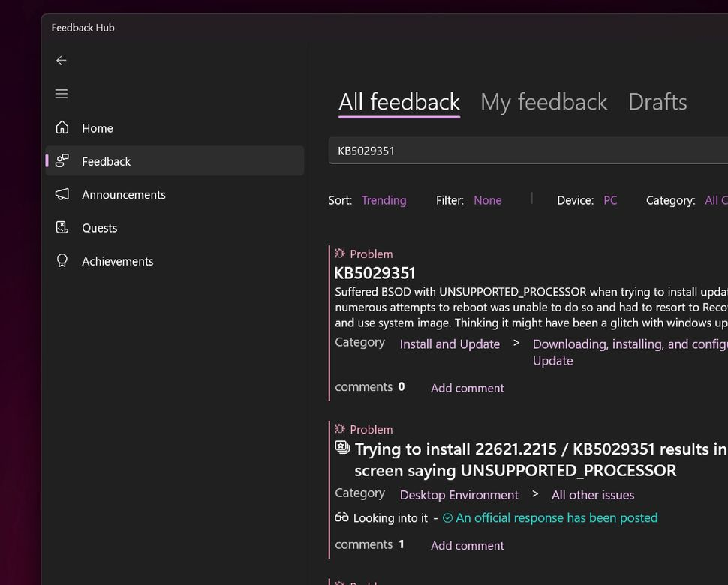Add comment on KB5029351 feedback

click(467, 388)
